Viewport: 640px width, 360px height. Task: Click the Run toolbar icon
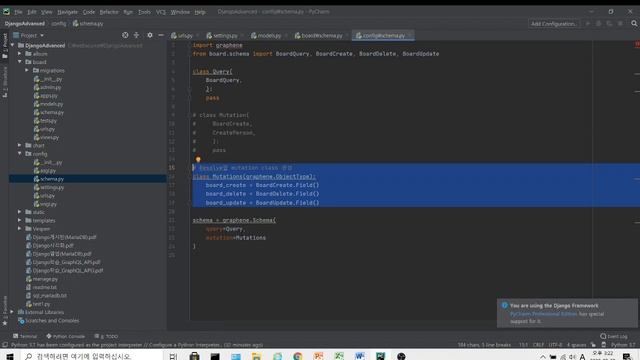(x=588, y=24)
